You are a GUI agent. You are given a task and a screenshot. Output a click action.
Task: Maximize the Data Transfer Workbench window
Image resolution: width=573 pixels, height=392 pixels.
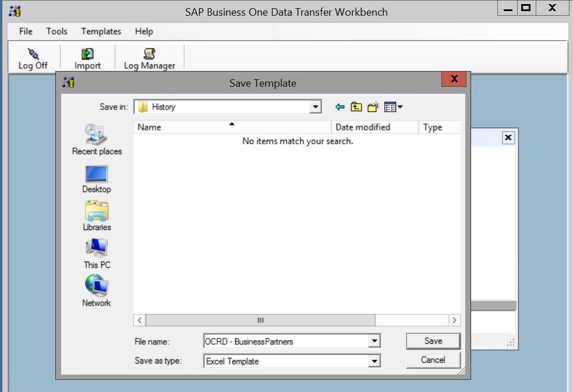pos(526,8)
